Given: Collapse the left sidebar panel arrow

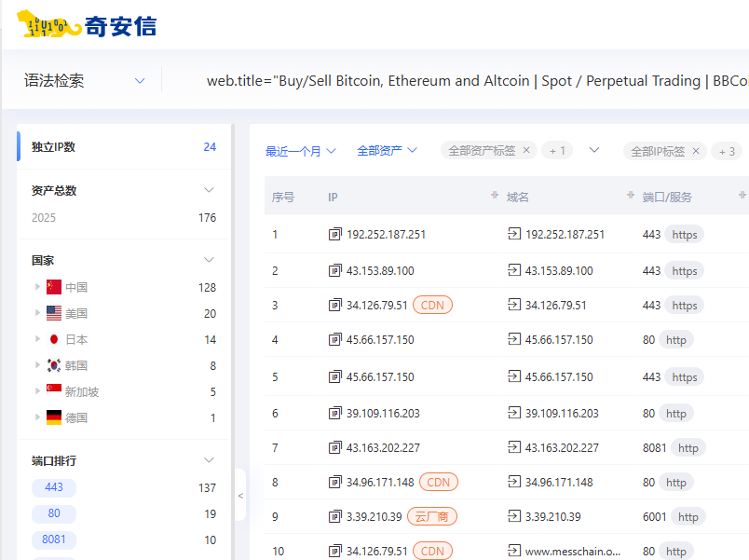Looking at the screenshot, I should (240, 496).
